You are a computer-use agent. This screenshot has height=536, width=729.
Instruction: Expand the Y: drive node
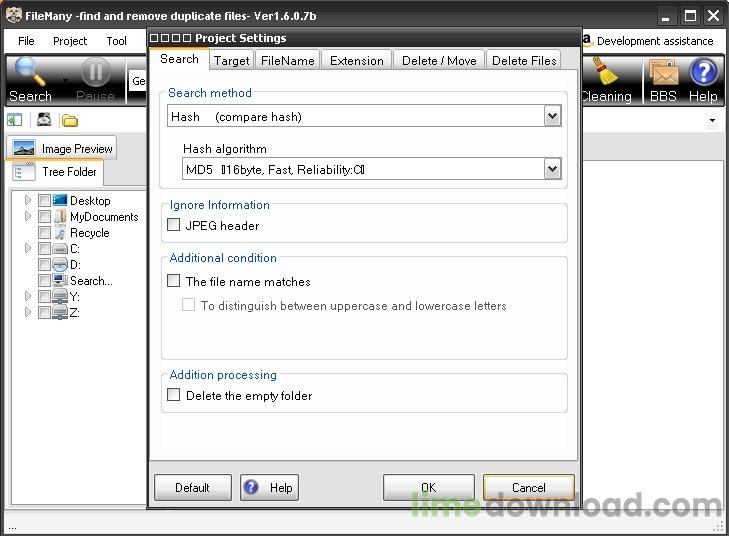tap(28, 296)
